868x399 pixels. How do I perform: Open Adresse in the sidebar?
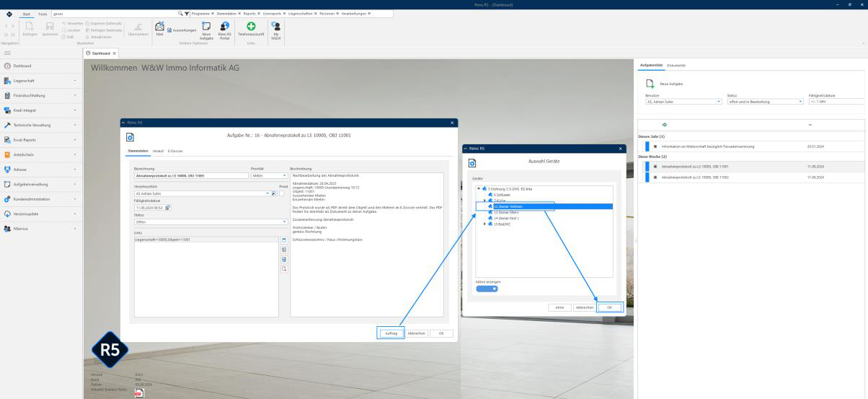click(40, 169)
